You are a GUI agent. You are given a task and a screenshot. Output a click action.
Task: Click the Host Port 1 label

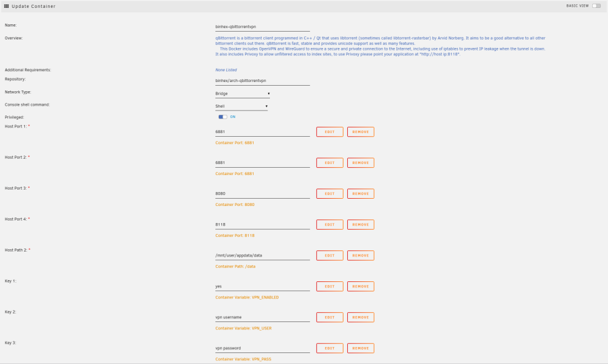16,126
